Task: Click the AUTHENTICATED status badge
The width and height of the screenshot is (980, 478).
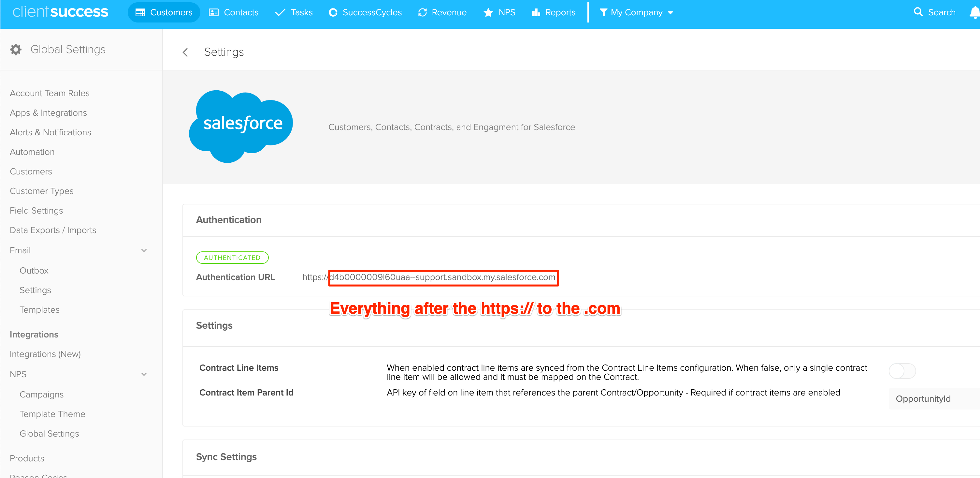Action: click(x=232, y=258)
